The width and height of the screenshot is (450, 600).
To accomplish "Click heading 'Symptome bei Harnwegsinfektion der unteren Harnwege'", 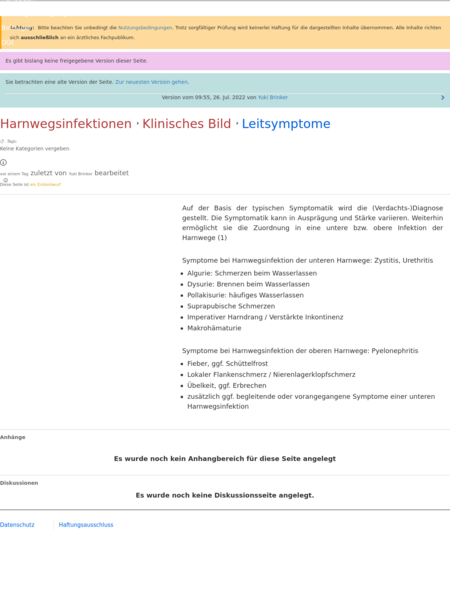I will point(308,260).
